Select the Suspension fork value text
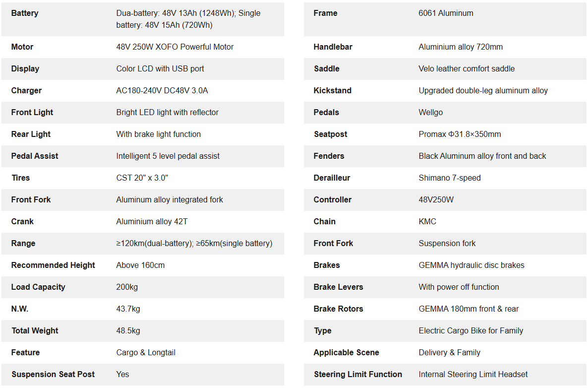 click(447, 244)
